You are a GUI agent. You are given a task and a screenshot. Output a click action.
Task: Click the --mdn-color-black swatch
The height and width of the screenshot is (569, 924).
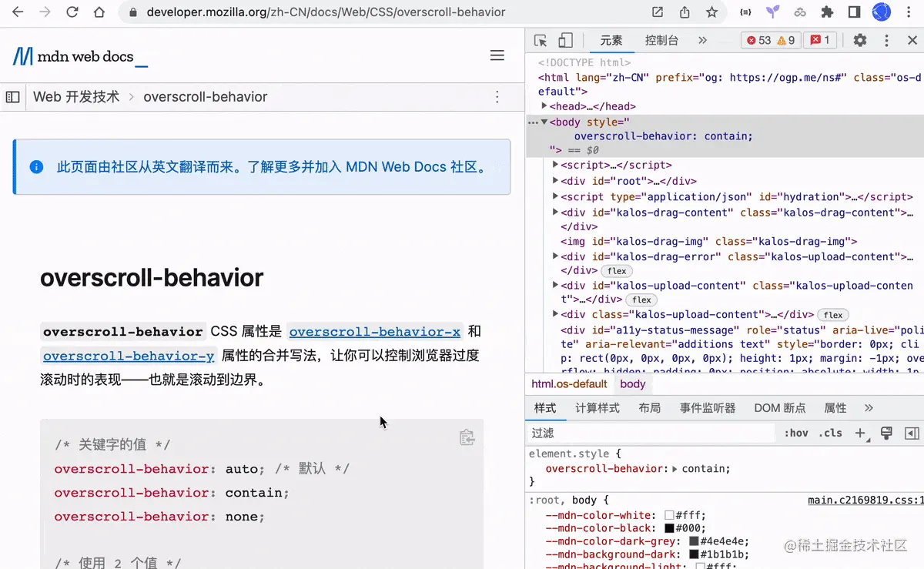tap(669, 529)
